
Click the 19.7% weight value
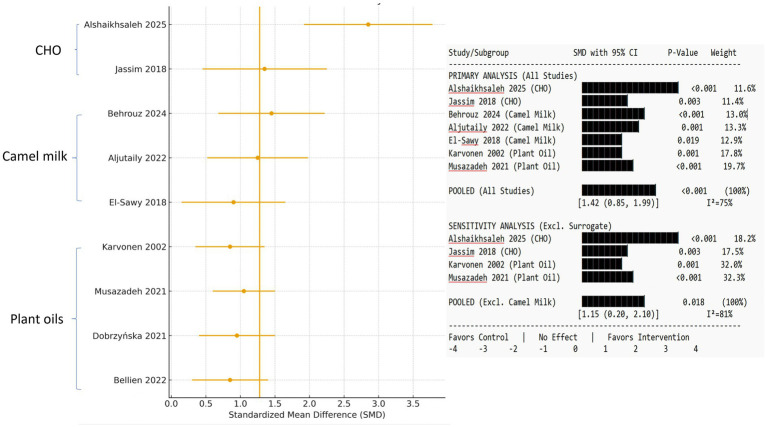click(x=734, y=166)
